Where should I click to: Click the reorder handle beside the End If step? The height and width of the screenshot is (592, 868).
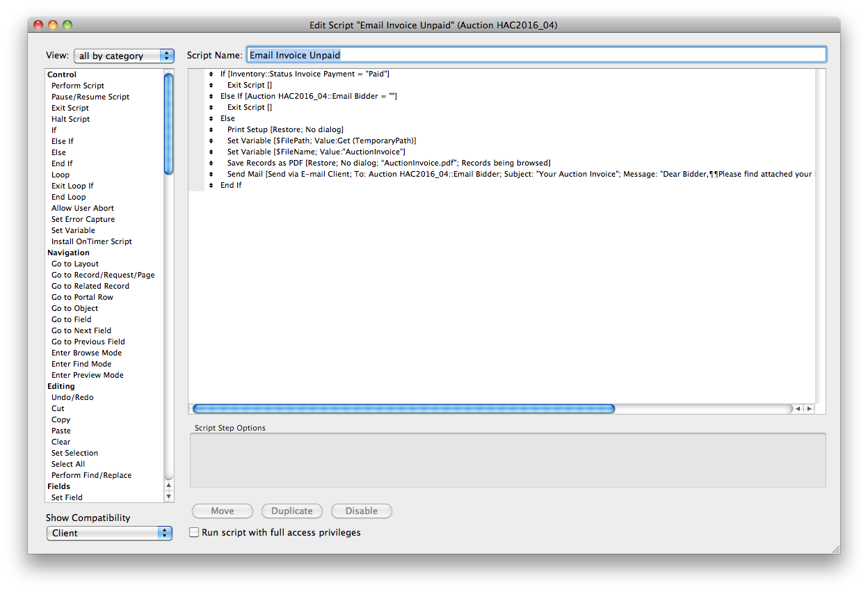pyautogui.click(x=211, y=185)
